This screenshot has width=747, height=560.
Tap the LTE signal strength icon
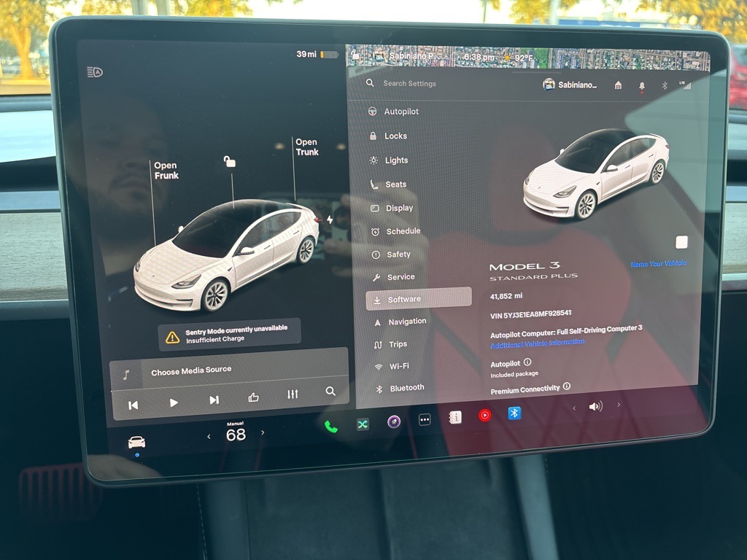pos(686,85)
